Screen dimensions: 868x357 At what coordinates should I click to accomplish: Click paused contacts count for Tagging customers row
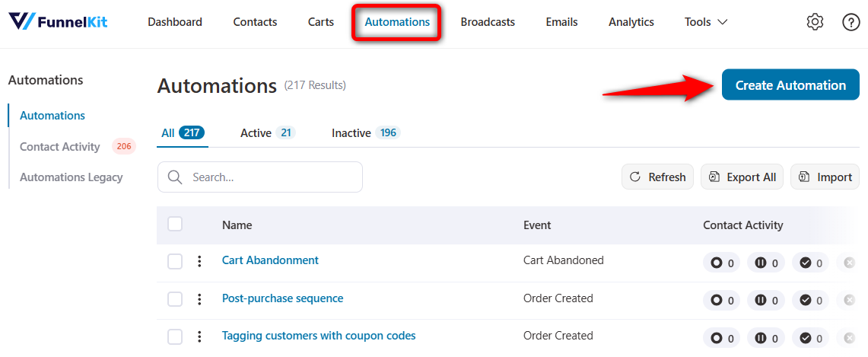(765, 338)
